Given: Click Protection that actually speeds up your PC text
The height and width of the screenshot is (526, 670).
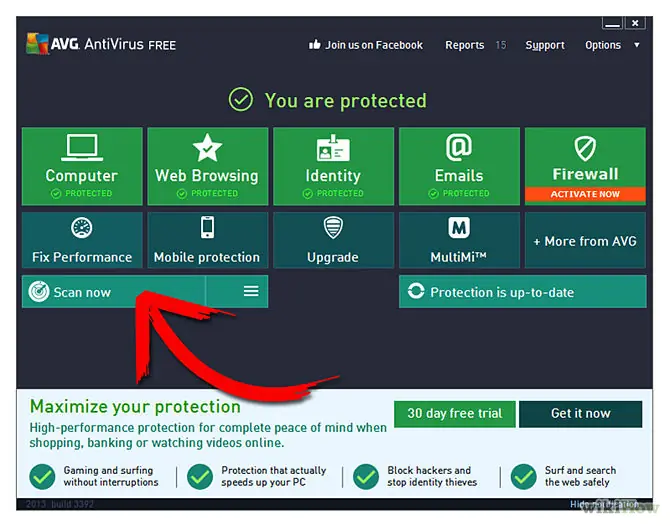Looking at the screenshot, I should (x=273, y=476).
